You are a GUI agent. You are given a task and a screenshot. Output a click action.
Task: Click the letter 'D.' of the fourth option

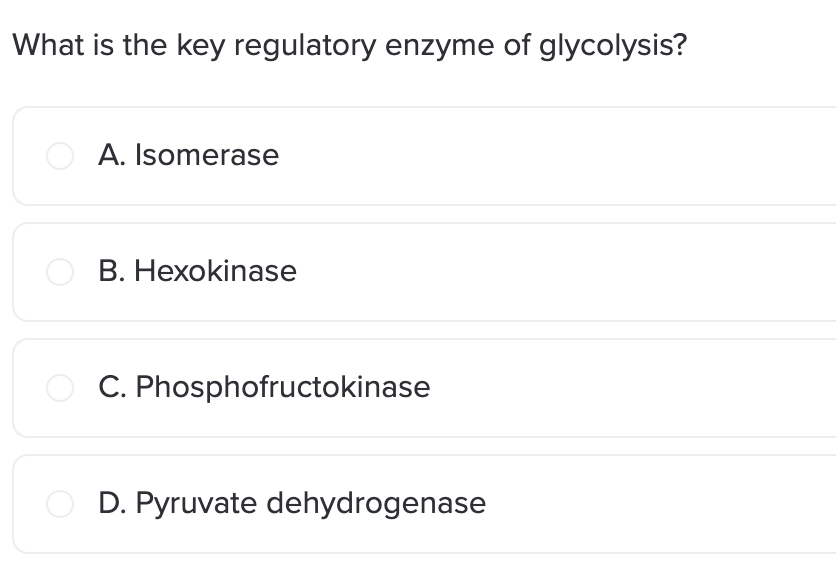(113, 503)
